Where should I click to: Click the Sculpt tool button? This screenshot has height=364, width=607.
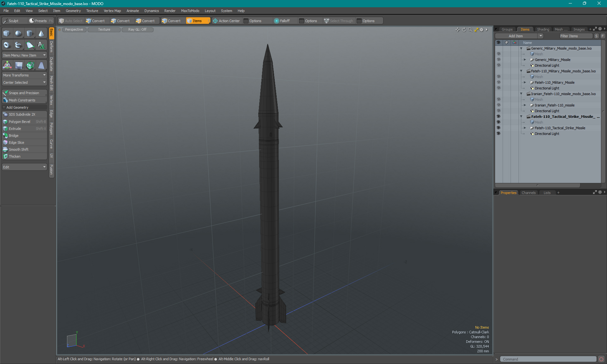(14, 21)
